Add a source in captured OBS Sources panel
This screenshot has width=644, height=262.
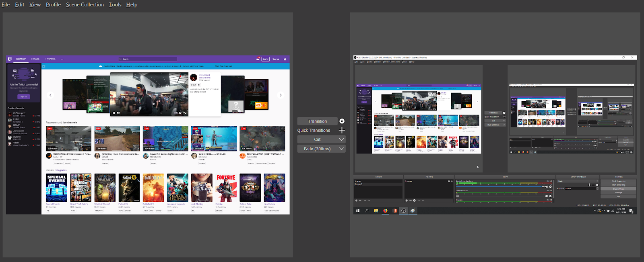[x=407, y=201]
